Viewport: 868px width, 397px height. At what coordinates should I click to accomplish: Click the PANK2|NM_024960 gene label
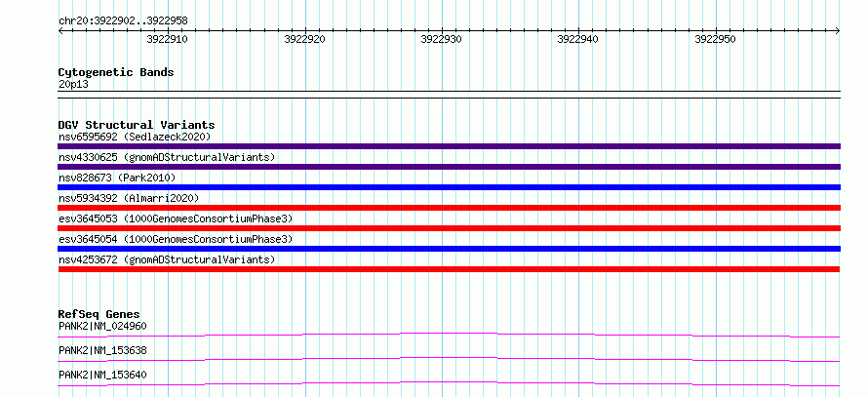click(102, 326)
